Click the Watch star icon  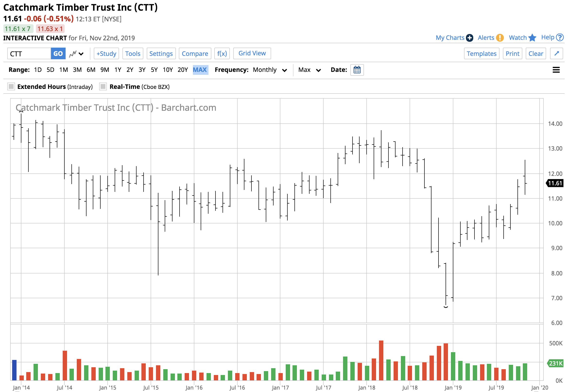[532, 38]
